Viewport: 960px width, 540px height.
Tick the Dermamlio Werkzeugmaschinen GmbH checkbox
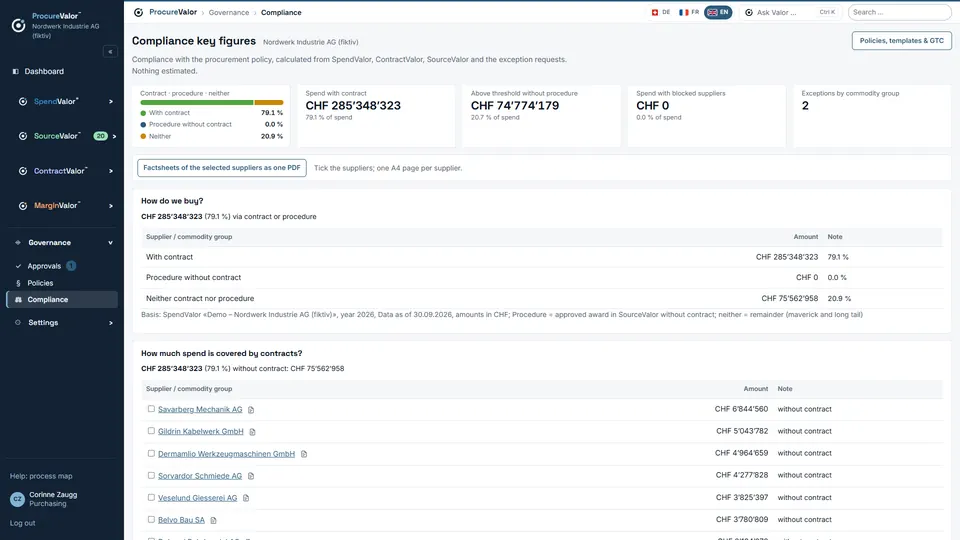click(151, 454)
